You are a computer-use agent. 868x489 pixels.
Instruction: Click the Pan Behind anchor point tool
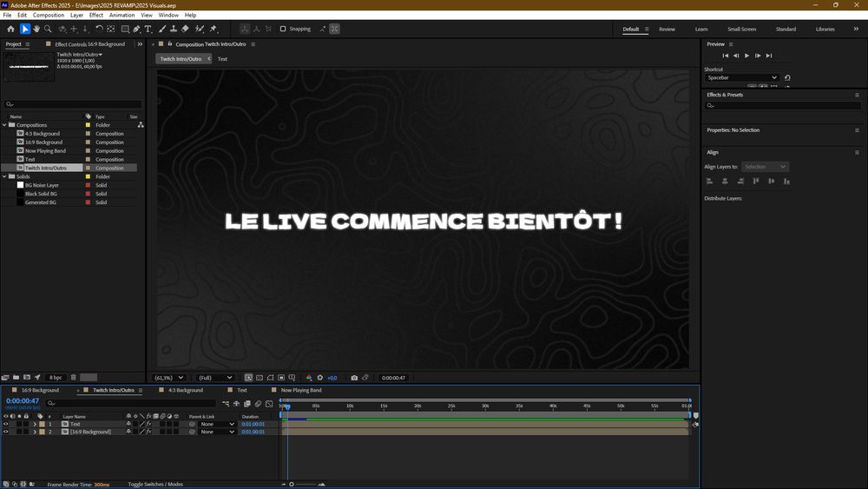point(111,29)
